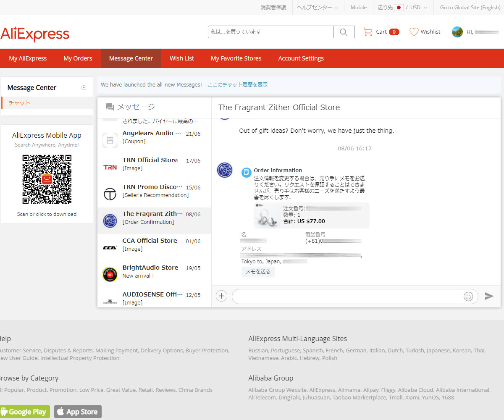The width and height of the screenshot is (504, 420).
Task: Click the seller avatar beside Order information
Action: click(x=225, y=170)
